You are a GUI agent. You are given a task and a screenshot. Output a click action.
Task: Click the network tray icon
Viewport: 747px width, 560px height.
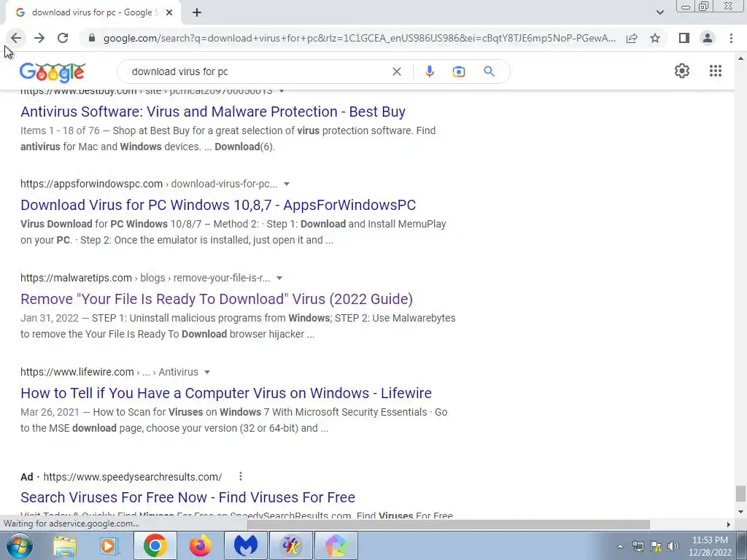pyautogui.click(x=638, y=546)
